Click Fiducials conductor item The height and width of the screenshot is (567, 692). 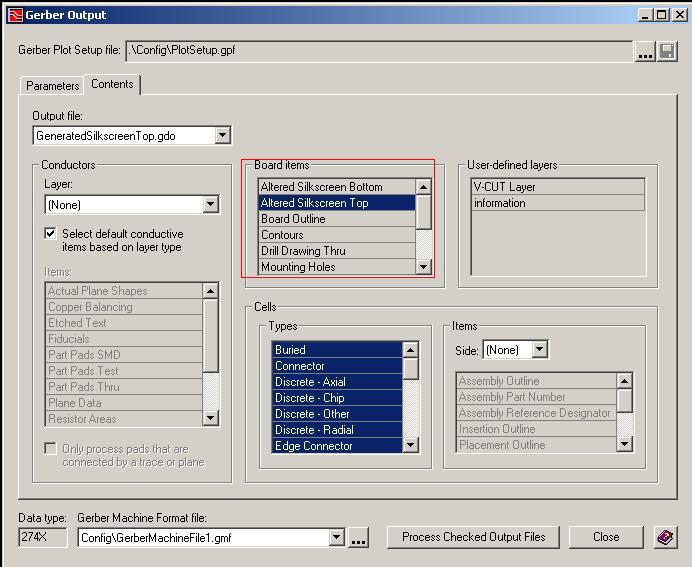coord(124,338)
